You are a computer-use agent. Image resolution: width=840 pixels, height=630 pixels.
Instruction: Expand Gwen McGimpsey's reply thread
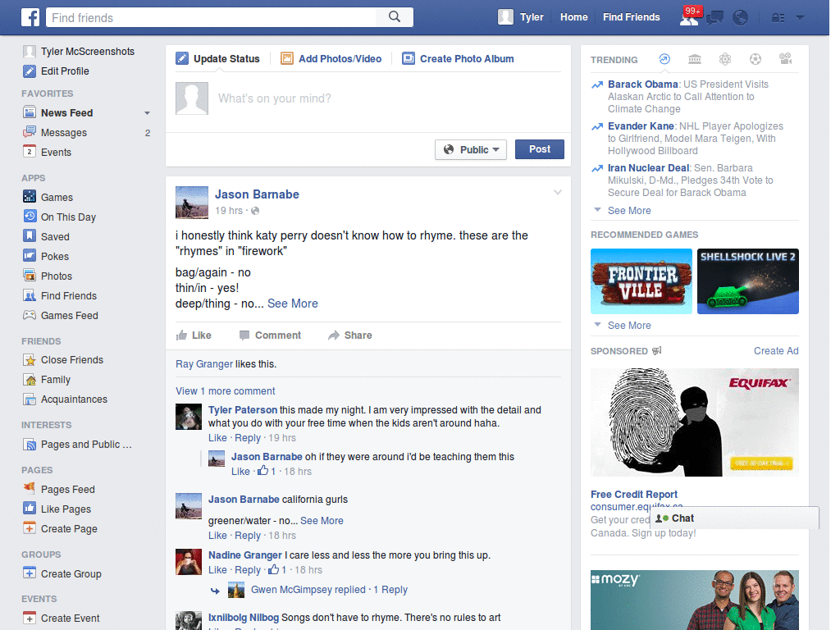329,590
